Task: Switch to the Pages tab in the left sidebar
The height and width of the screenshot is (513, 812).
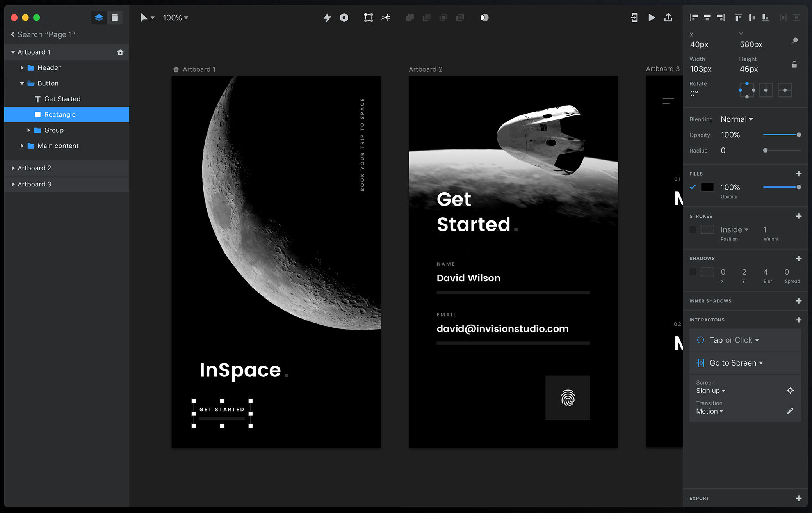Action: tap(114, 18)
